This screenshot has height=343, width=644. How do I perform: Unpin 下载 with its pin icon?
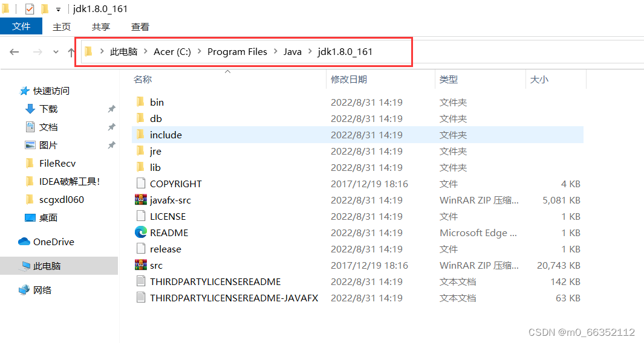point(111,109)
